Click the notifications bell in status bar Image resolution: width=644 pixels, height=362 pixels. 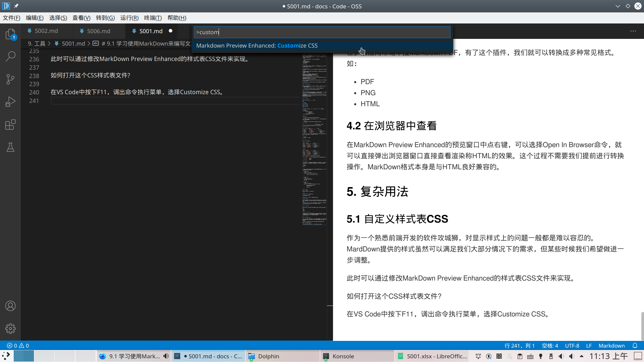[x=635, y=346]
